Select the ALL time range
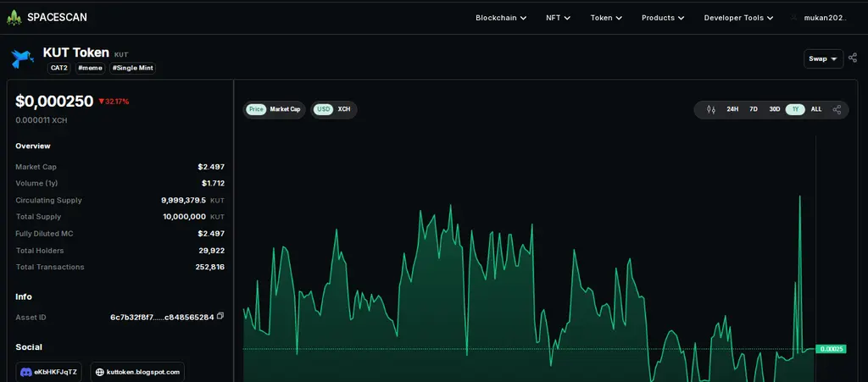The image size is (868, 382). (816, 109)
